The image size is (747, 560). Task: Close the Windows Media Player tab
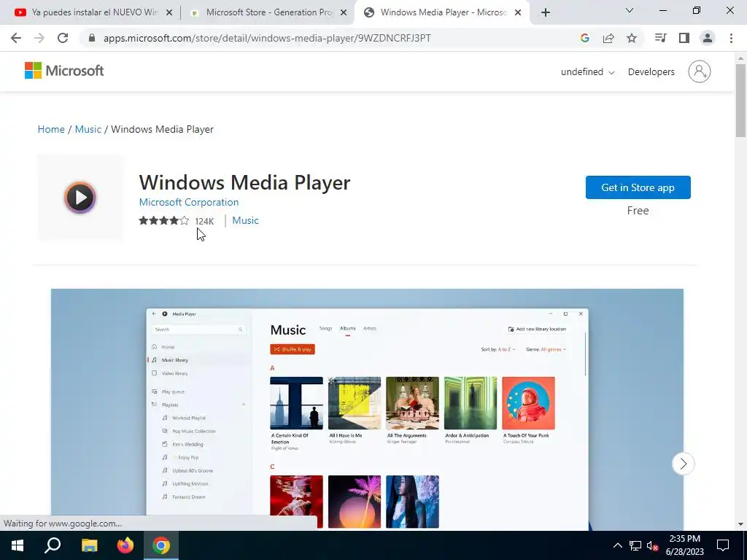tap(519, 13)
